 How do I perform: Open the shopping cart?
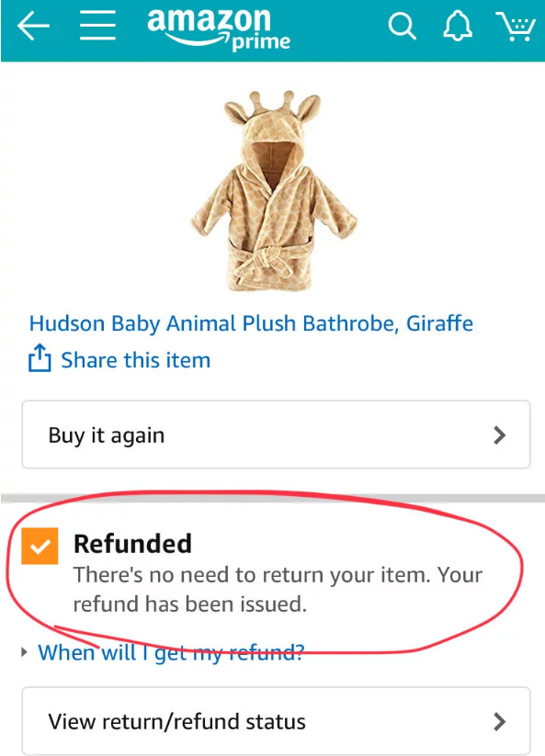516,27
